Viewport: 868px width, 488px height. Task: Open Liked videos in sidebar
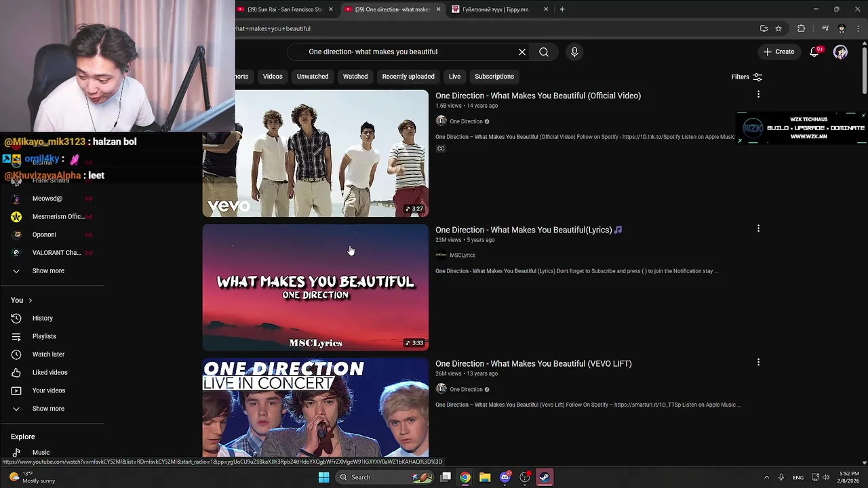click(50, 372)
